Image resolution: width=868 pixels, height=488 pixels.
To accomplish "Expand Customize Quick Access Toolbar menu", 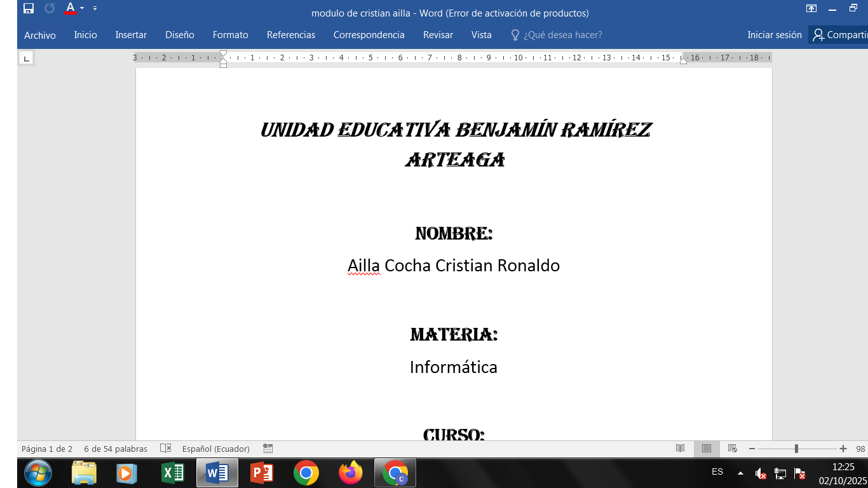I will [x=95, y=8].
